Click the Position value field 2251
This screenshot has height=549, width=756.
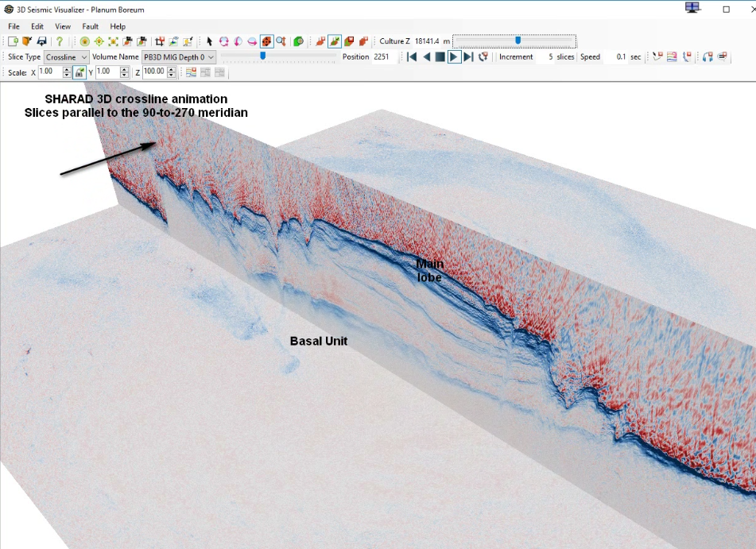[384, 57]
